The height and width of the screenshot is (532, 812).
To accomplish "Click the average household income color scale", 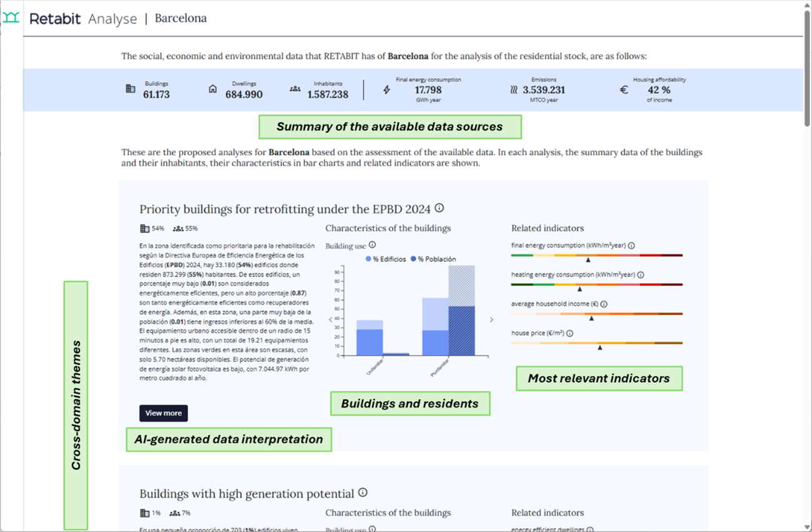I will pyautogui.click(x=596, y=314).
